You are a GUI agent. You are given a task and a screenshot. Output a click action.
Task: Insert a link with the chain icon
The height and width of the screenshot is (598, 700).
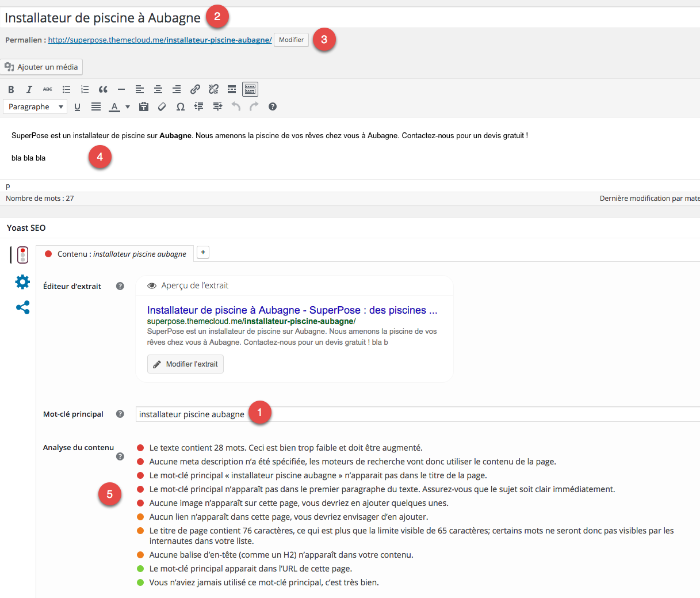[x=195, y=89]
